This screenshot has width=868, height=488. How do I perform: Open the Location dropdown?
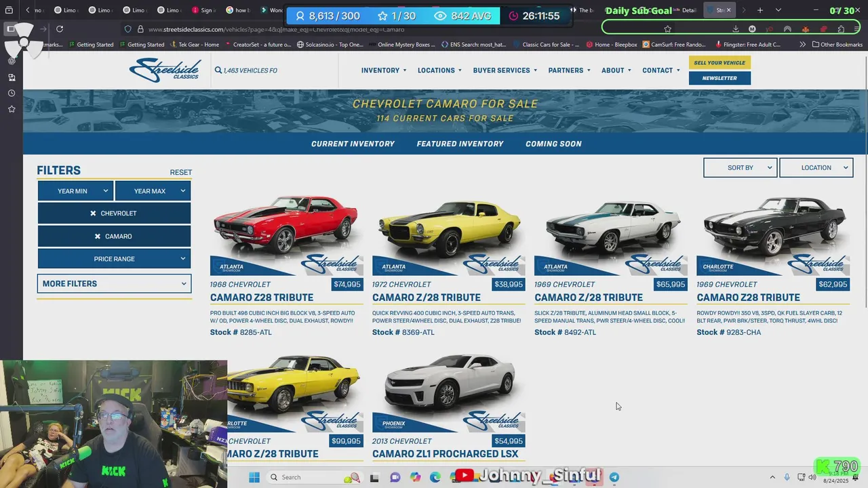pos(816,167)
